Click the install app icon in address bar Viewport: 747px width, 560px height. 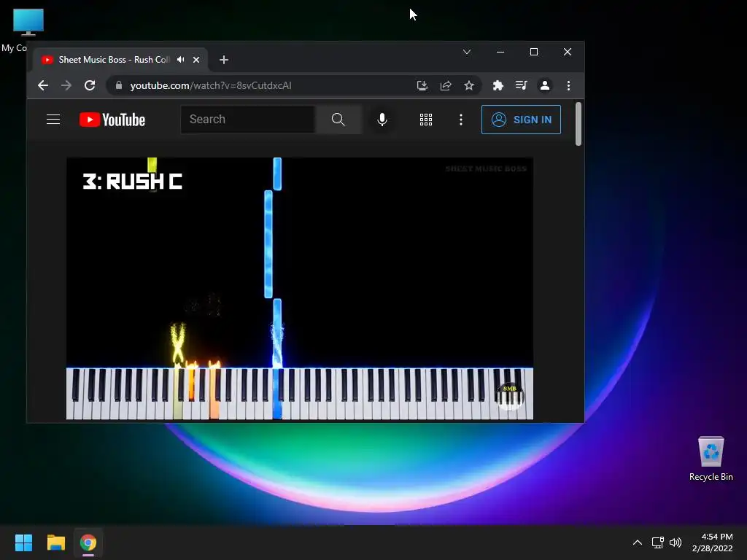point(422,85)
